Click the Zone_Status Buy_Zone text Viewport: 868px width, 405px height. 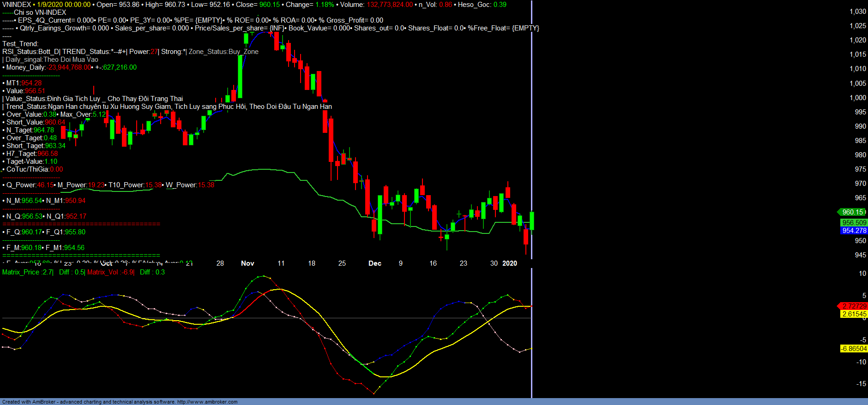coord(223,52)
